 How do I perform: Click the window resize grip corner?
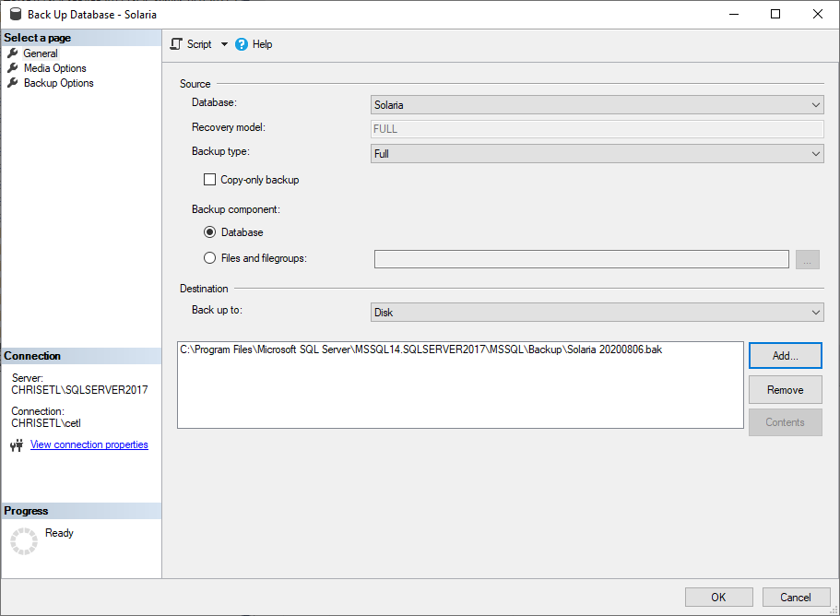point(834,610)
